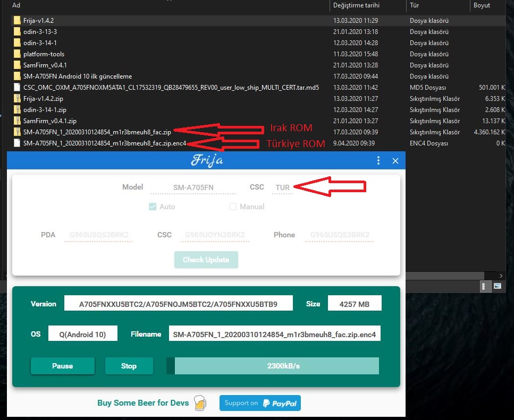This screenshot has width=514, height=420.
Task: Click the date 13.03.2020 11:42
Action: [x=356, y=87]
